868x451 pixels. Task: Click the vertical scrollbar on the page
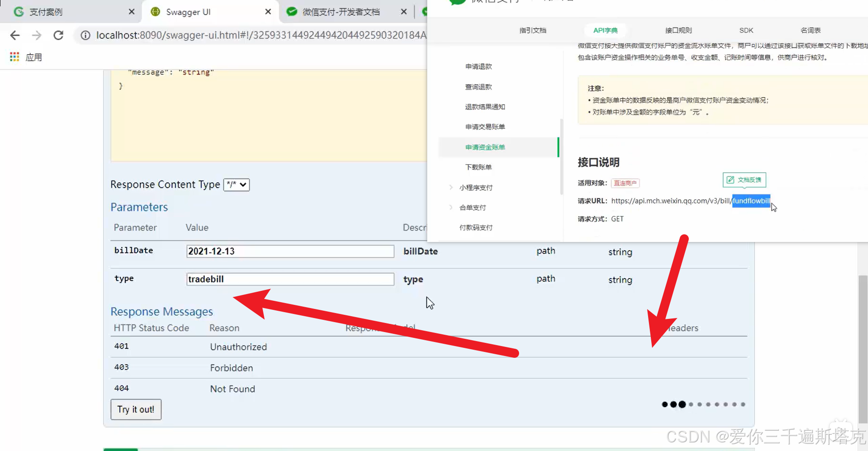tap(863, 348)
